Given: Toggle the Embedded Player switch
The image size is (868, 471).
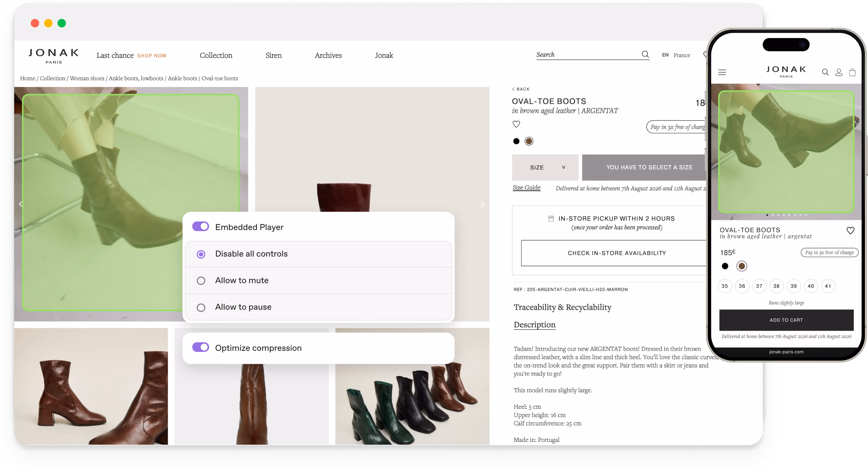Looking at the screenshot, I should coord(201,227).
